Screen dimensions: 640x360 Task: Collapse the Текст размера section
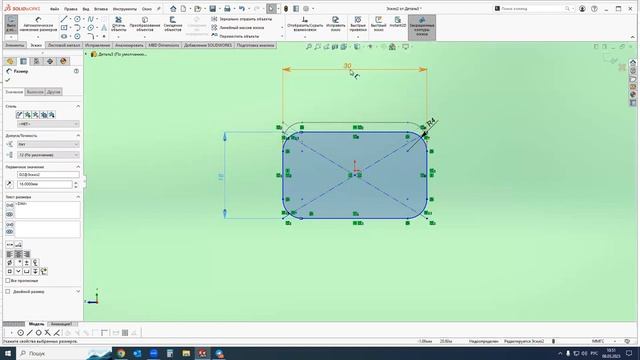[78, 197]
